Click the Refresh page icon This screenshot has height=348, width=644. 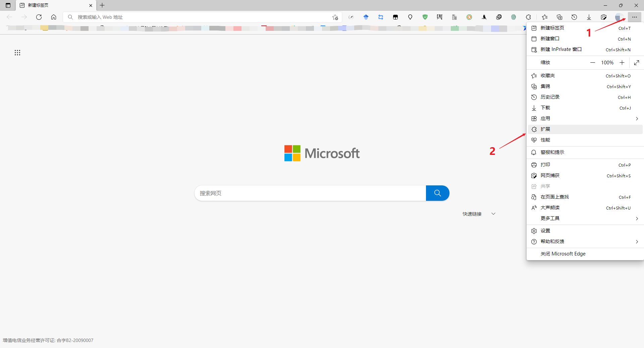pyautogui.click(x=39, y=17)
